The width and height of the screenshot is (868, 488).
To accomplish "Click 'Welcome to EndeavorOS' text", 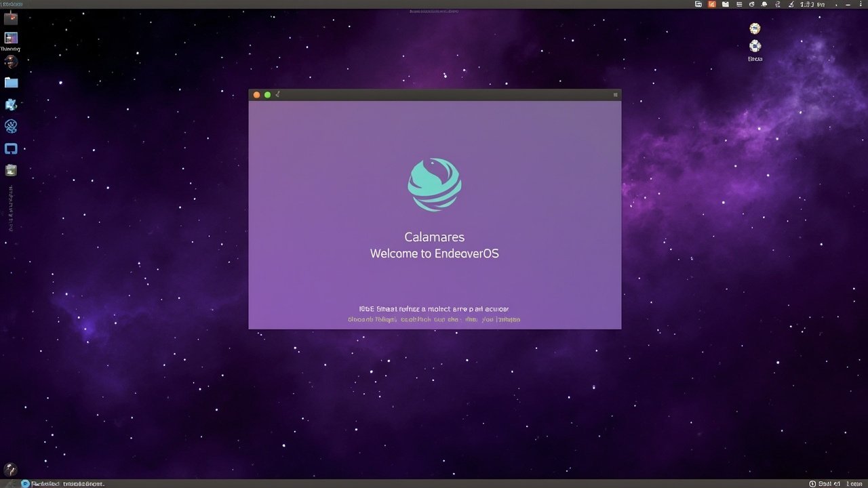I will [435, 253].
